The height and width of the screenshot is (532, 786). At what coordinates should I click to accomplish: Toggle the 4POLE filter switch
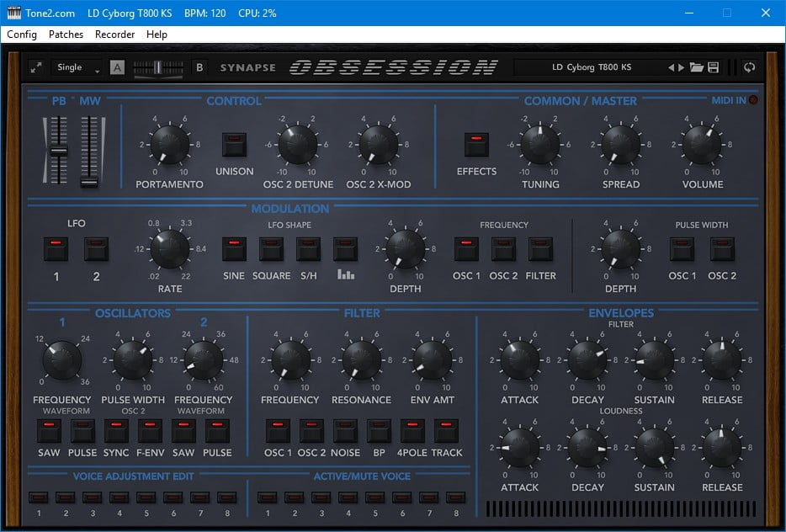(x=412, y=431)
